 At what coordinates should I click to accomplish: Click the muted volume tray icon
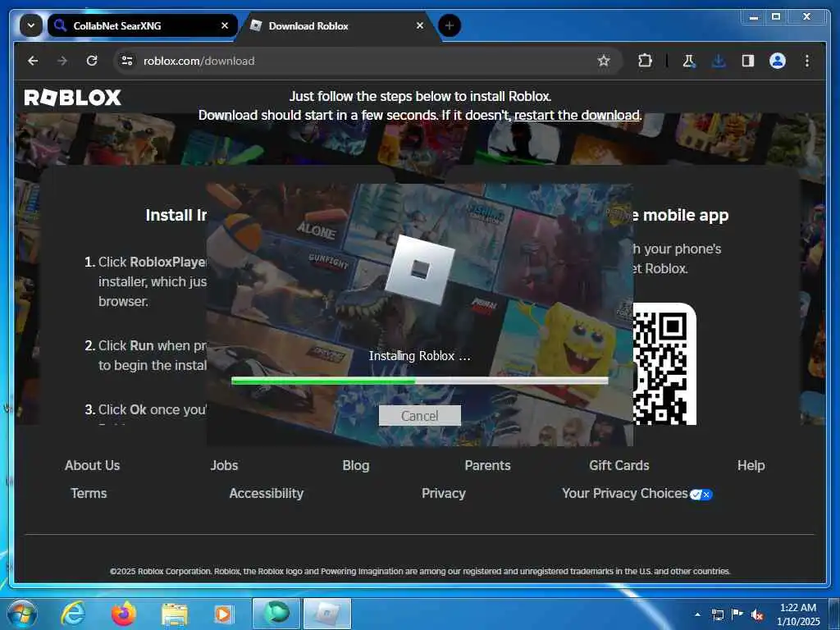pyautogui.click(x=757, y=614)
